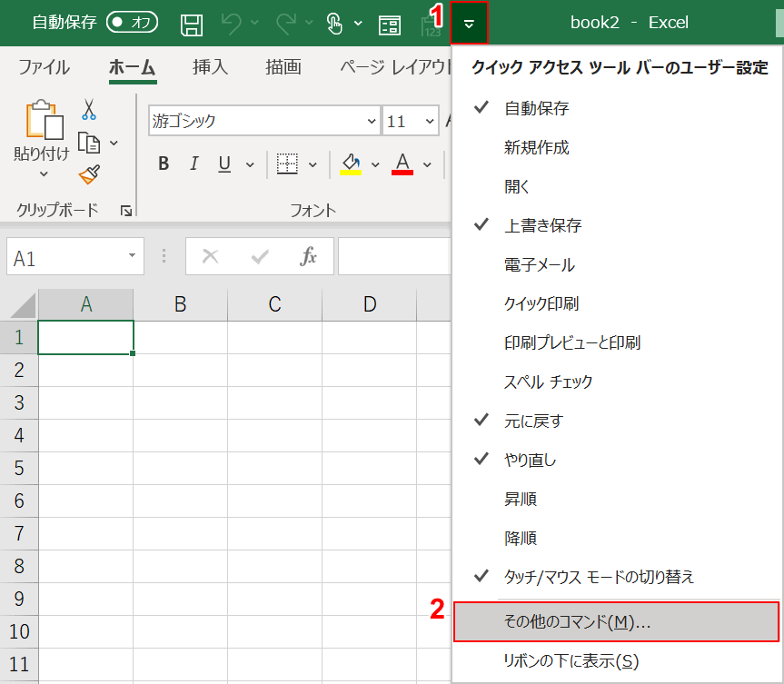Click the Undo arrow icon
This screenshot has width=784, height=684.
233,24
